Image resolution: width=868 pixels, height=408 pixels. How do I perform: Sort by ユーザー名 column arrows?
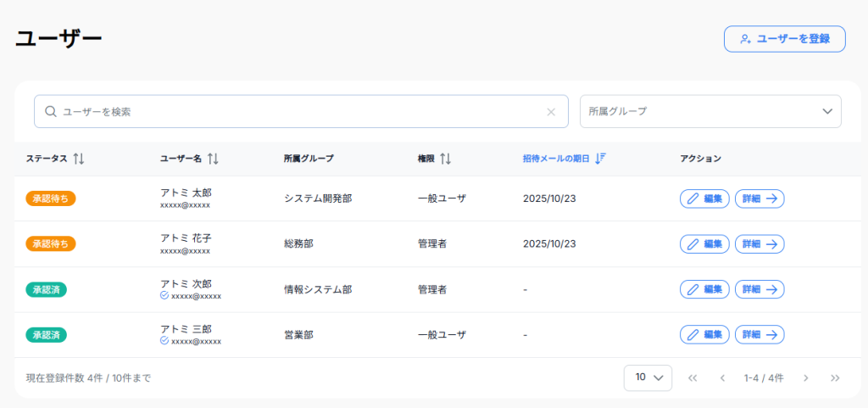pos(213,159)
